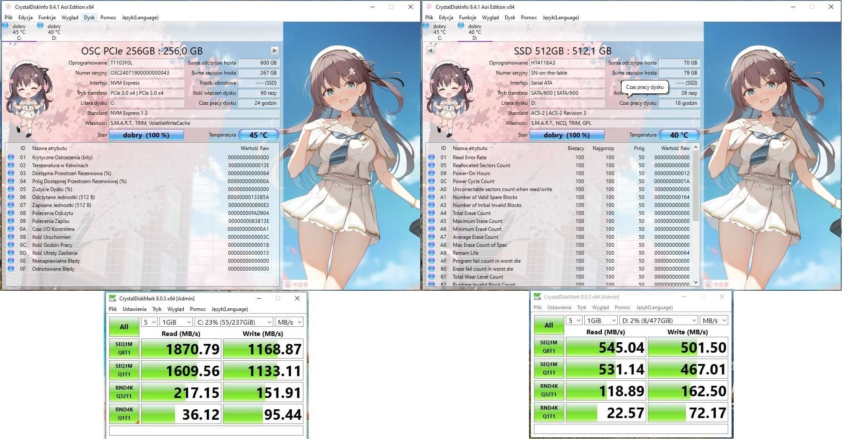Click scroll-up arrow in right attribute list

[696, 147]
